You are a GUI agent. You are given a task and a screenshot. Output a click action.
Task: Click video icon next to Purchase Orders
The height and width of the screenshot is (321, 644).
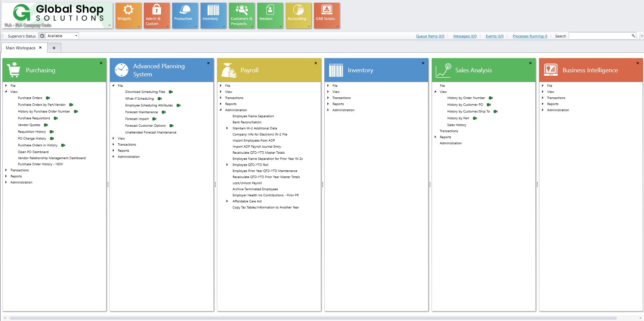click(48, 98)
